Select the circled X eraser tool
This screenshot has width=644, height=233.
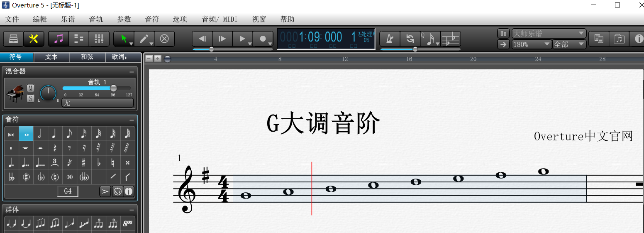(164, 39)
